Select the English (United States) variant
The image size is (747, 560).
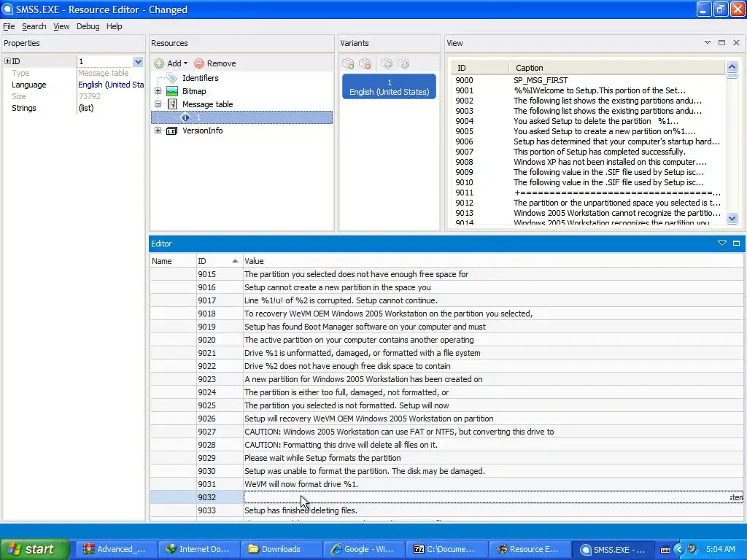(x=390, y=87)
